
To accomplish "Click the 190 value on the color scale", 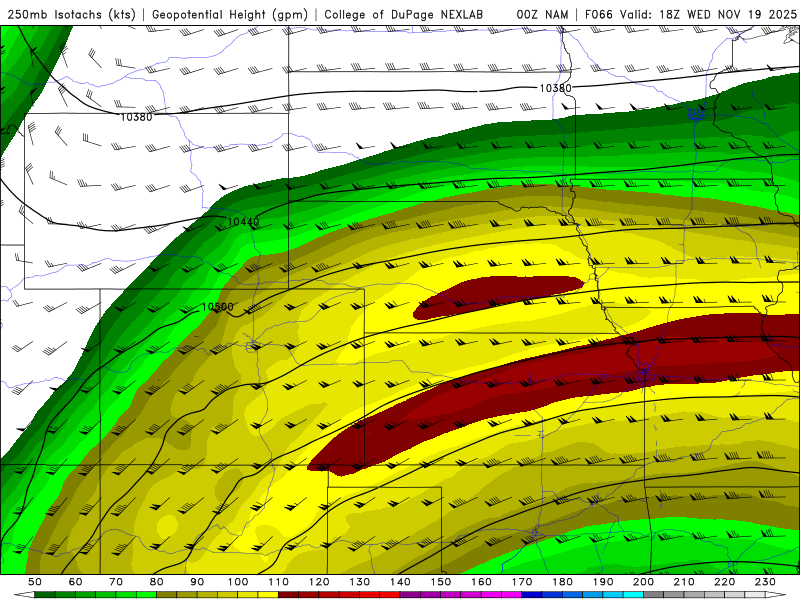I will (603, 582).
